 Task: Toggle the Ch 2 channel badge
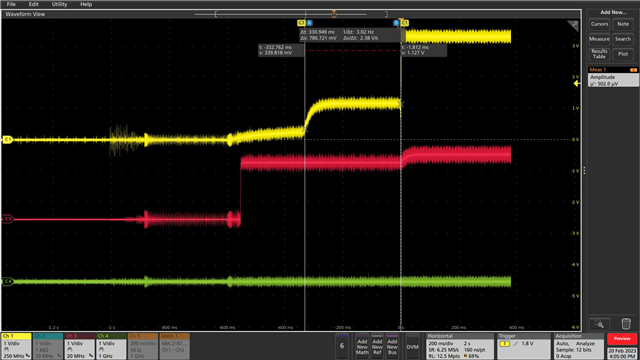pyautogui.click(x=48, y=346)
